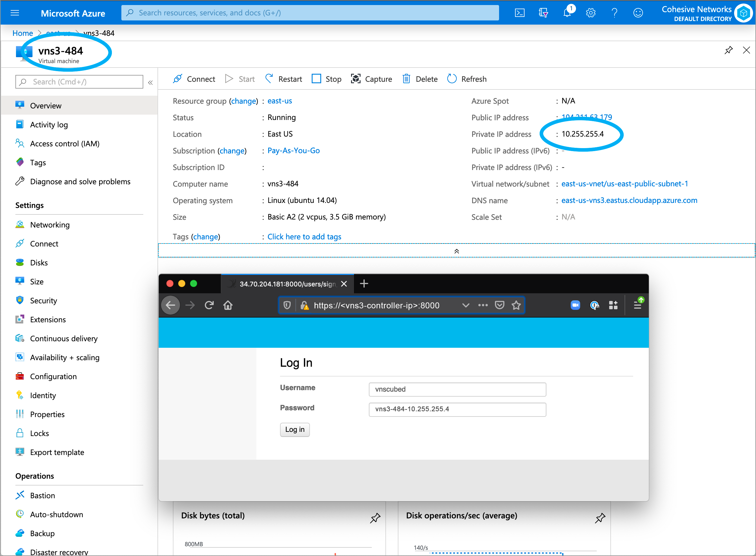Click here to add tags link
Screen dimensions: 756x556
(304, 237)
